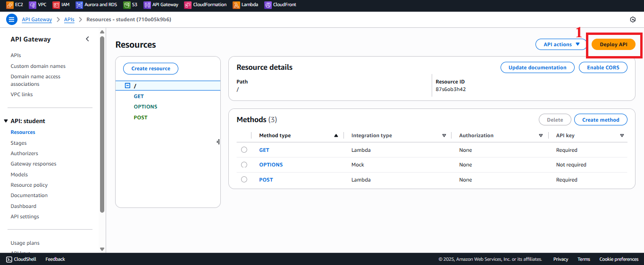Click Create resource button
This screenshot has width=644, height=265.
(x=151, y=68)
